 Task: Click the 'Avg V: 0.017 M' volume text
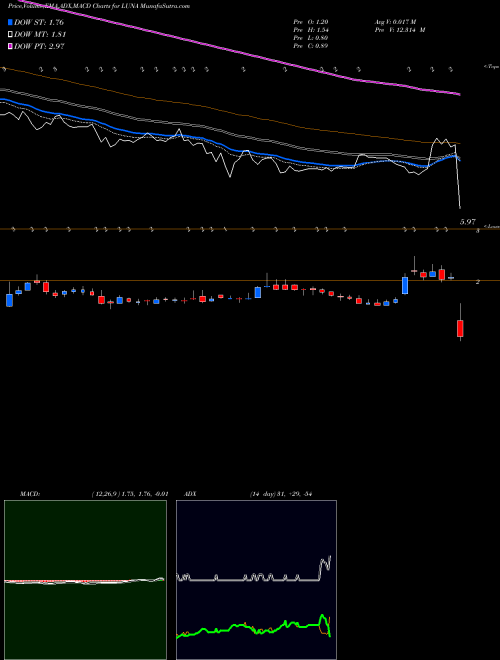395,21
